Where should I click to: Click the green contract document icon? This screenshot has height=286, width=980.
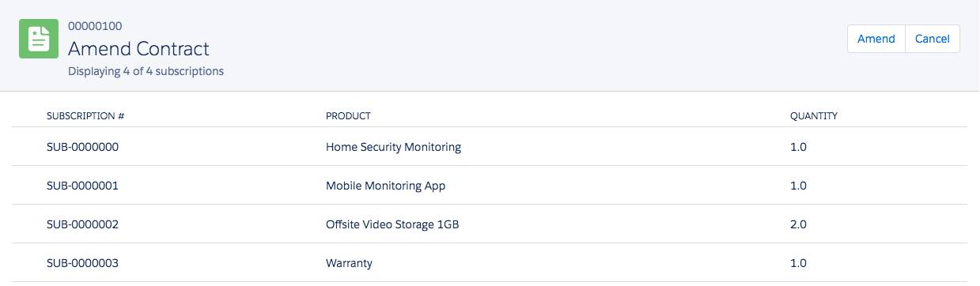point(39,39)
